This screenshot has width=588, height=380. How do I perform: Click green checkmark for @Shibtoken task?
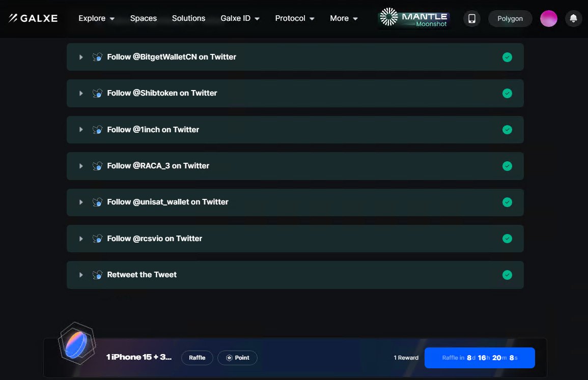pyautogui.click(x=507, y=93)
